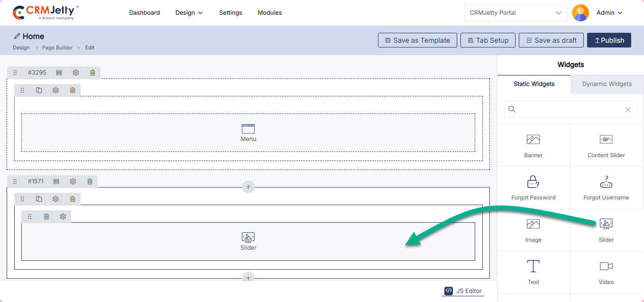This screenshot has height=302, width=644.
Task: Open the JS Editor
Action: (x=463, y=291)
